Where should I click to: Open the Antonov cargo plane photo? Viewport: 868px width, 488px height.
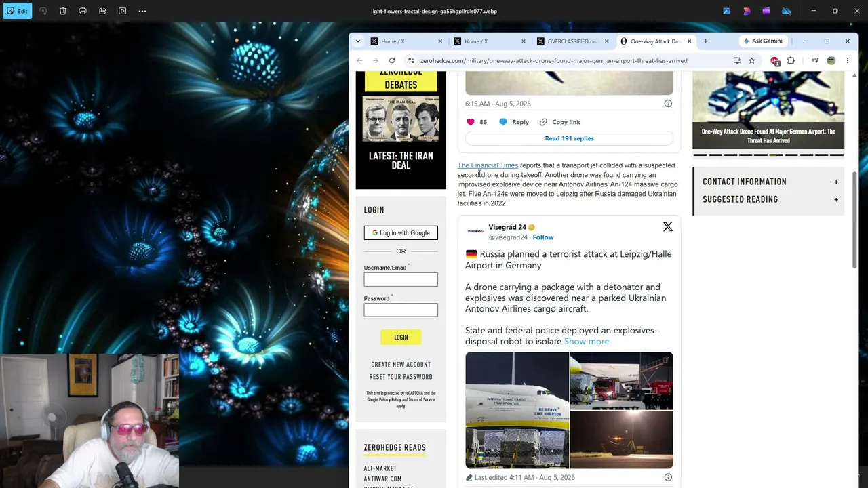517,410
